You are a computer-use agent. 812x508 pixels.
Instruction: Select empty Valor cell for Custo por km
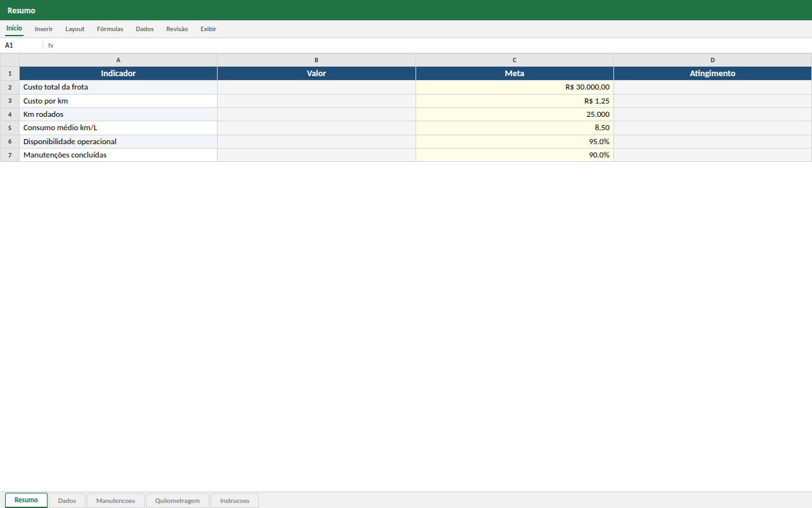pos(317,101)
